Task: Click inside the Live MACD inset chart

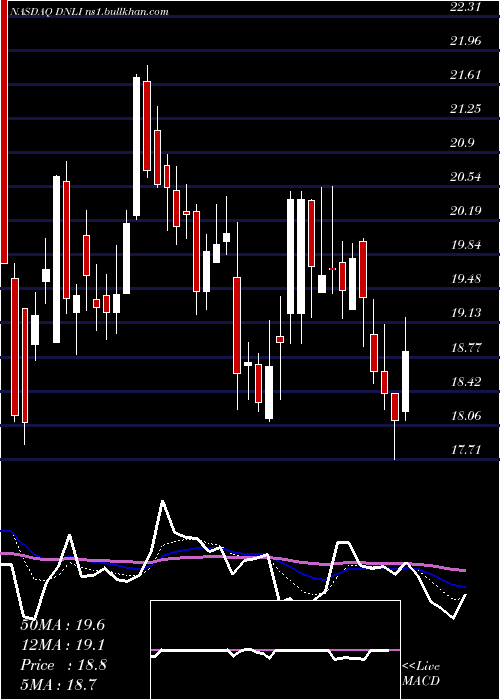Action: (275, 650)
